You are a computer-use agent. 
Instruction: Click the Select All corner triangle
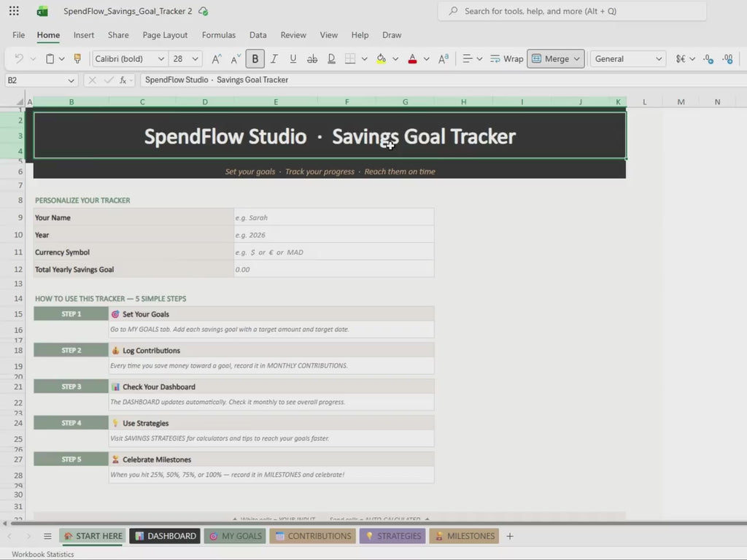[20, 101]
